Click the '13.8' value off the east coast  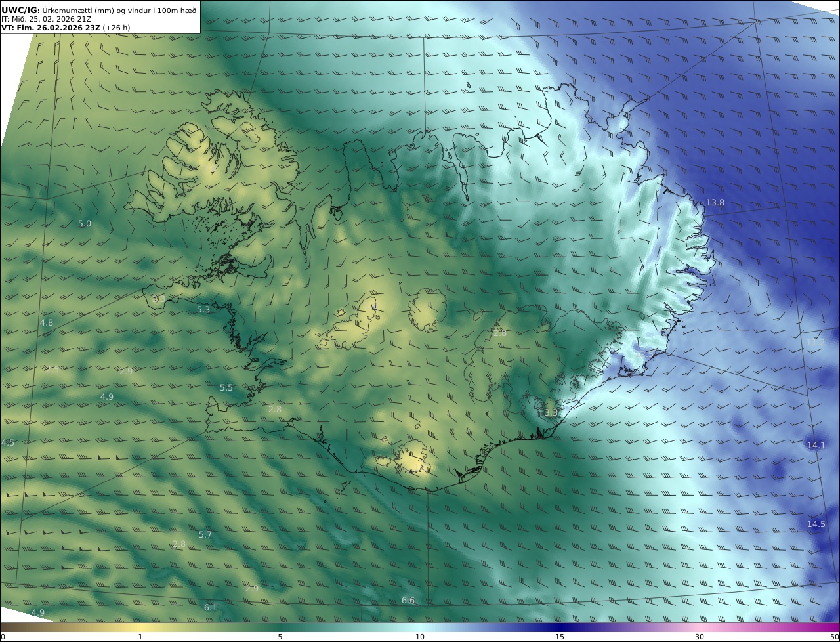715,203
